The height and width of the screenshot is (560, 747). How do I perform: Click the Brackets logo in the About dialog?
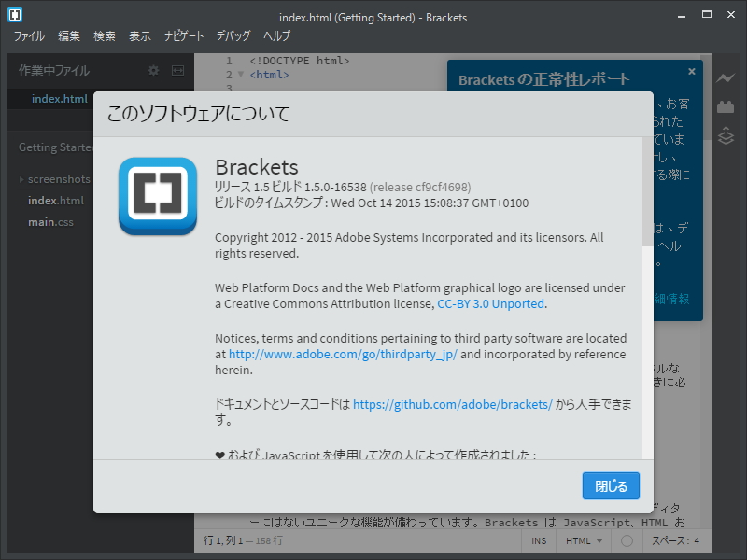pos(157,197)
